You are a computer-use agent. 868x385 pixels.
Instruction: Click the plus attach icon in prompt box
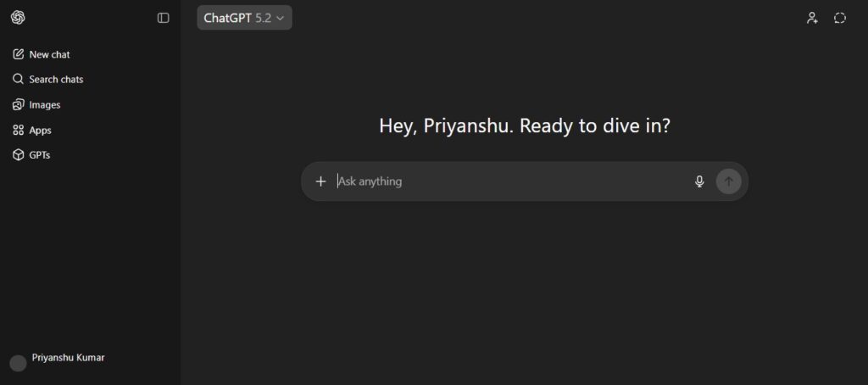click(x=320, y=181)
